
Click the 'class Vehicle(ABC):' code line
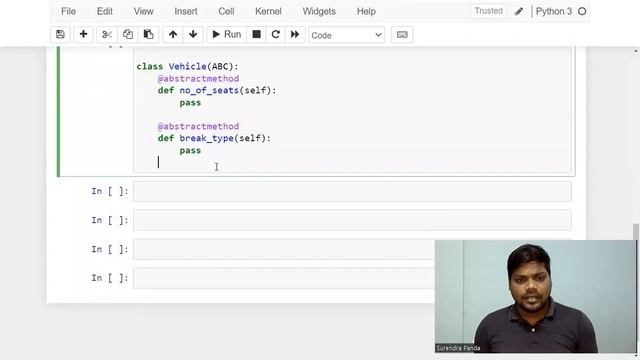point(187,67)
